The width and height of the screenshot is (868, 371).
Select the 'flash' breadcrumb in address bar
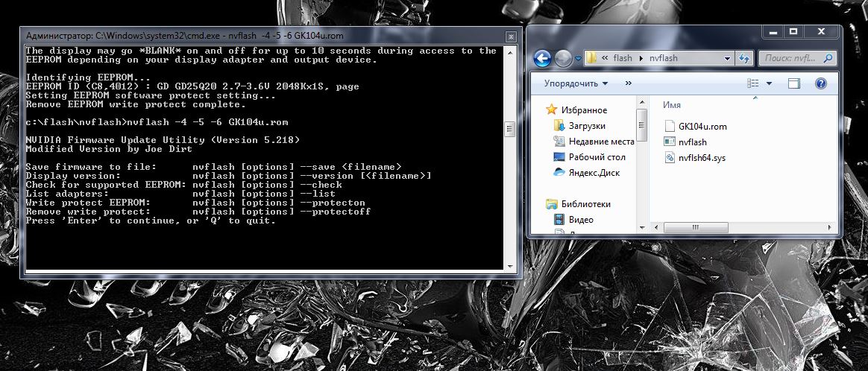point(622,58)
